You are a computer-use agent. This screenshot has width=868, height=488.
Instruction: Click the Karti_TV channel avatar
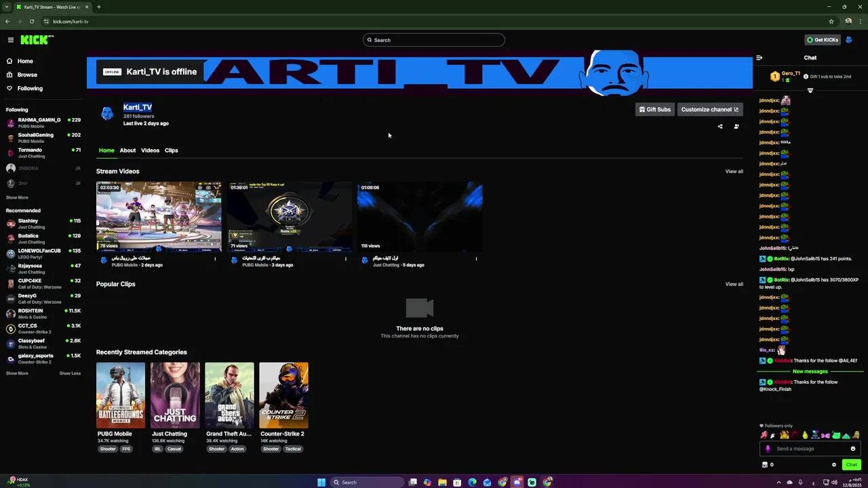tap(107, 114)
